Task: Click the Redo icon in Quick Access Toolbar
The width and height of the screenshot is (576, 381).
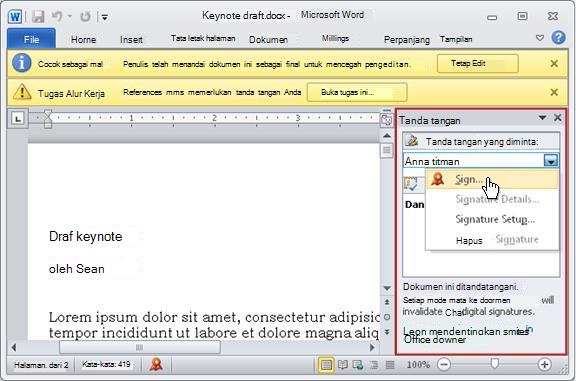Action: 85,17
